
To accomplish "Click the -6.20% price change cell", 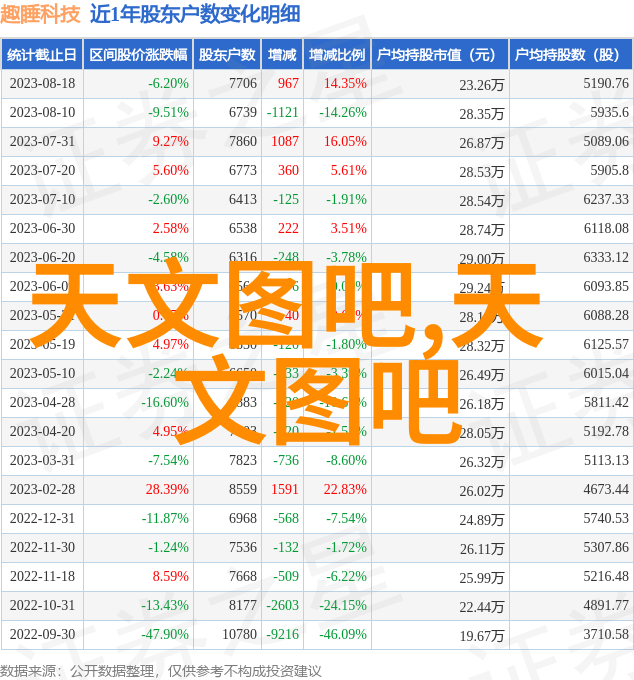I will 169,83.
